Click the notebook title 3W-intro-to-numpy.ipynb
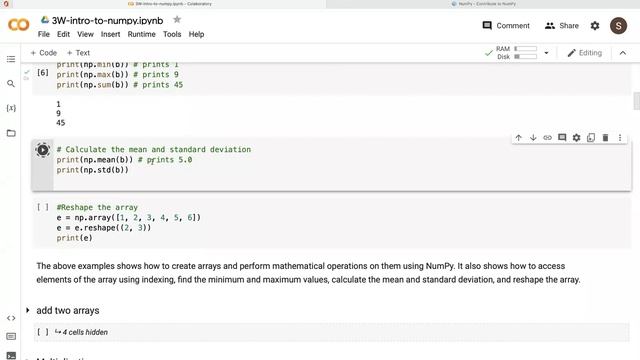Screen dimensions: 640x360 (x=107, y=20)
